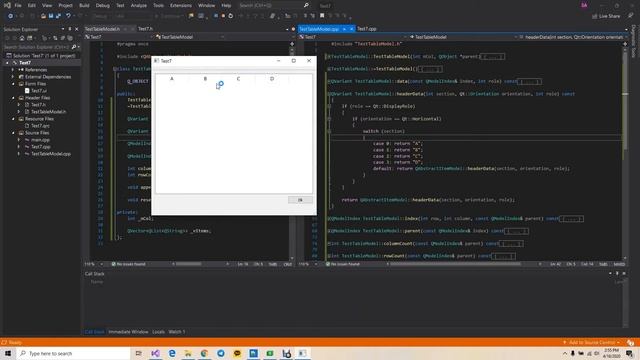Select main.cpp in Solution Explorer

[x=40, y=140]
